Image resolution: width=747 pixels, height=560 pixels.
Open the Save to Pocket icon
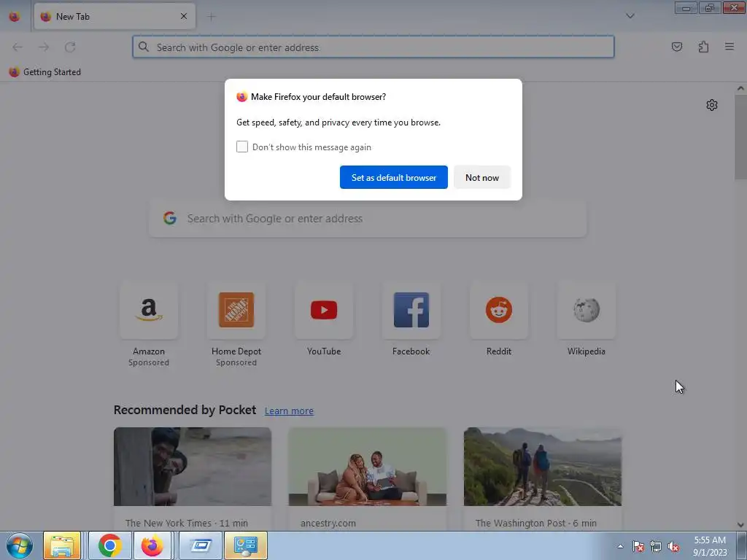click(676, 47)
